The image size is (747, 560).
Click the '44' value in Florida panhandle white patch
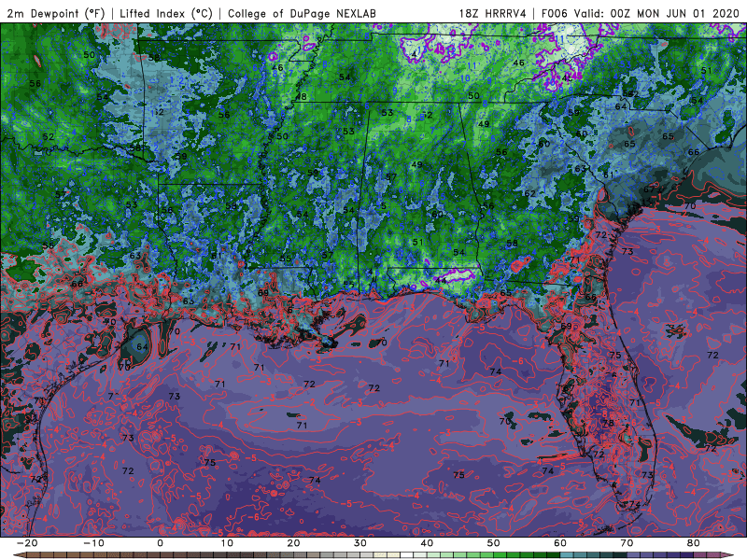pyautogui.click(x=440, y=281)
